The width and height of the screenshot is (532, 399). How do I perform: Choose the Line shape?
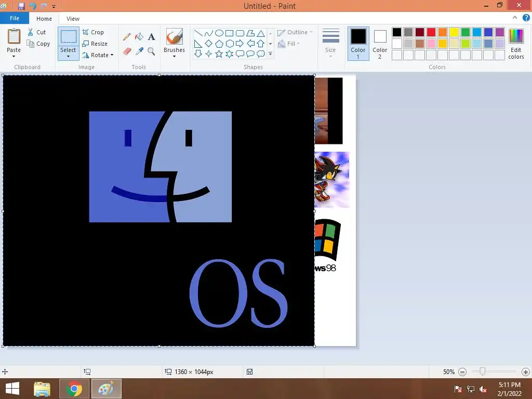(x=198, y=33)
